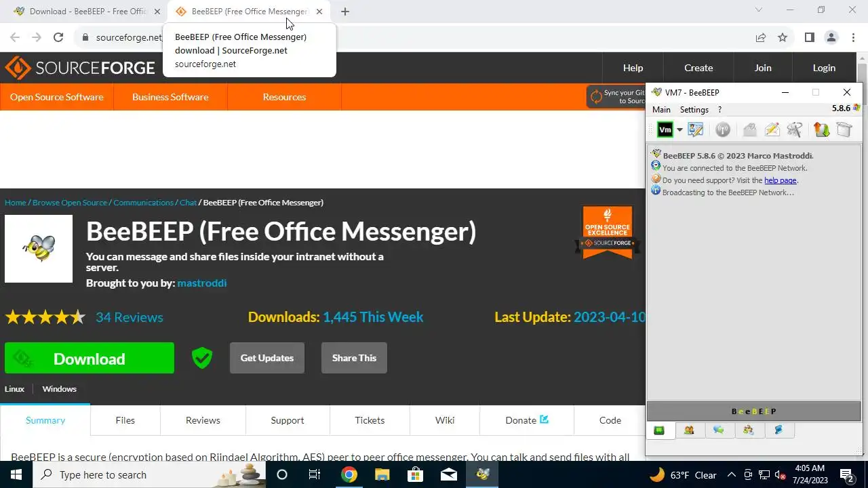The width and height of the screenshot is (868, 488).
Task: Click the Share This button
Action: click(x=354, y=358)
